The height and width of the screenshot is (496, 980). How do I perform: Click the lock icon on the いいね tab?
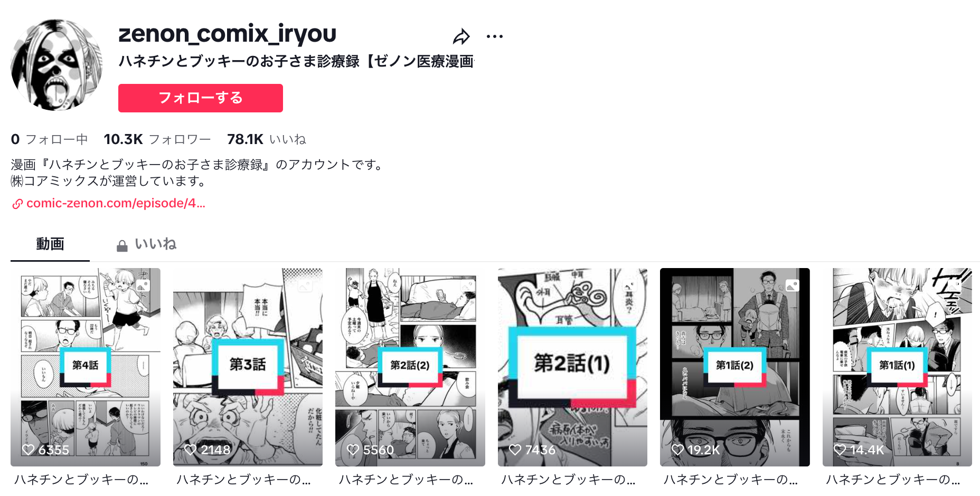click(122, 246)
